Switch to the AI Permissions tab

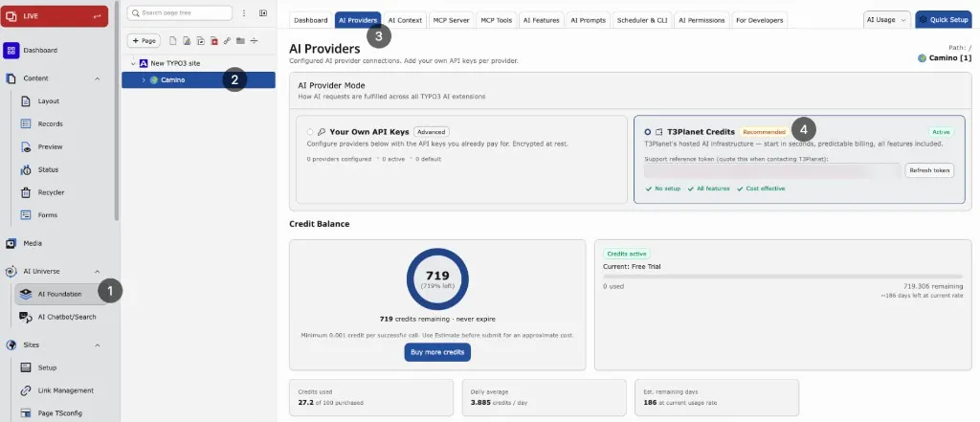click(702, 20)
